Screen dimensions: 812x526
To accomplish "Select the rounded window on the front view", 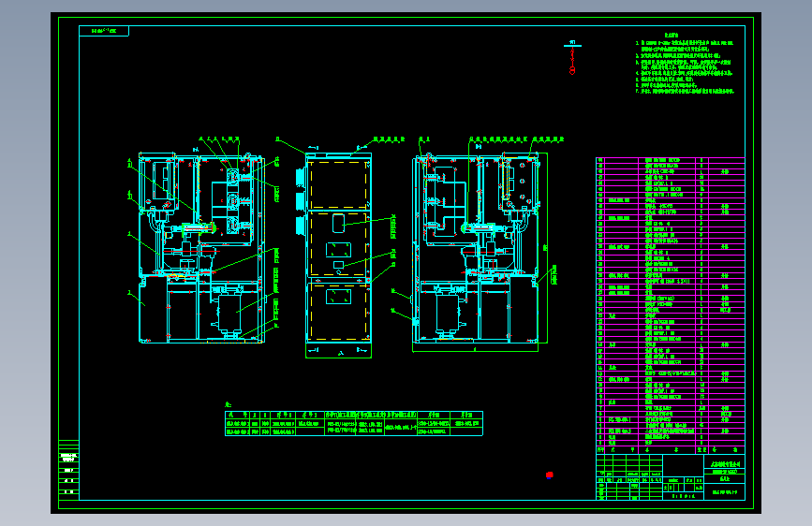I will 338,223.
